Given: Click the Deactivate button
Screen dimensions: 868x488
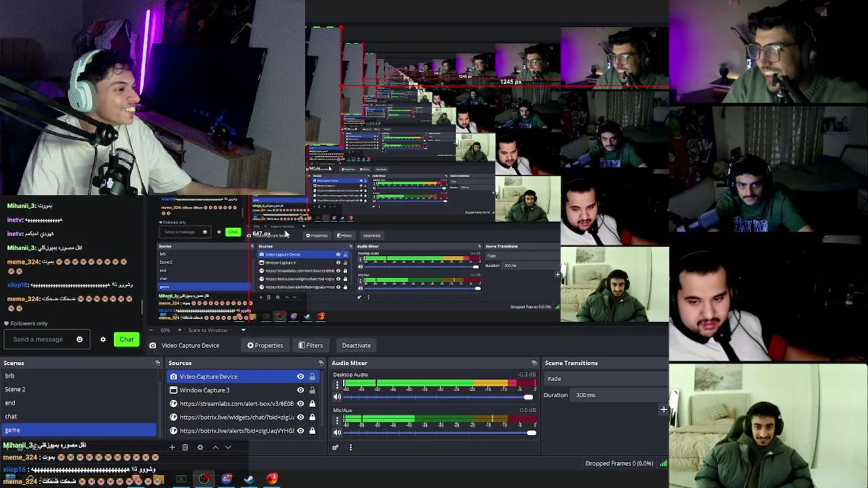Looking at the screenshot, I should (356, 346).
